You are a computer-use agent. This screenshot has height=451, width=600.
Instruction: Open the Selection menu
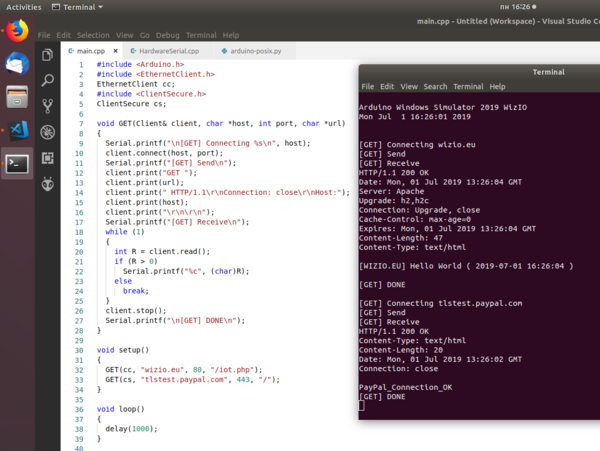(x=93, y=35)
